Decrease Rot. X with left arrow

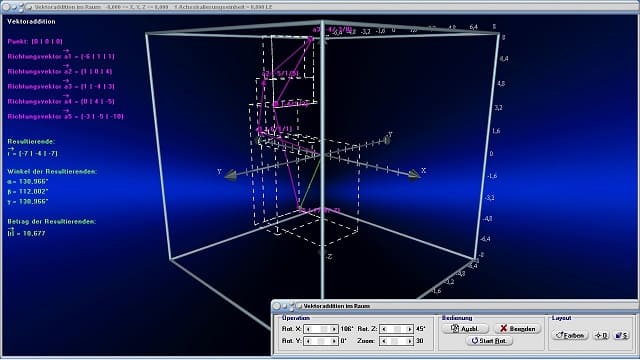[308, 329]
